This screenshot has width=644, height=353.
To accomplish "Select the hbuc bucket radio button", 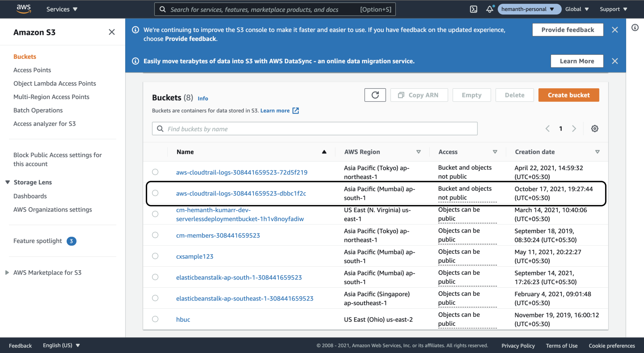I will point(155,319).
